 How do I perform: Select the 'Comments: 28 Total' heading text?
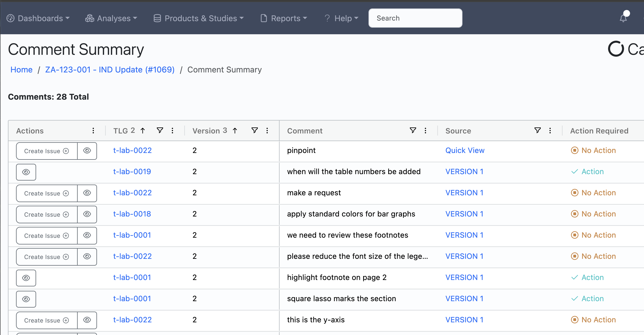[x=48, y=97]
